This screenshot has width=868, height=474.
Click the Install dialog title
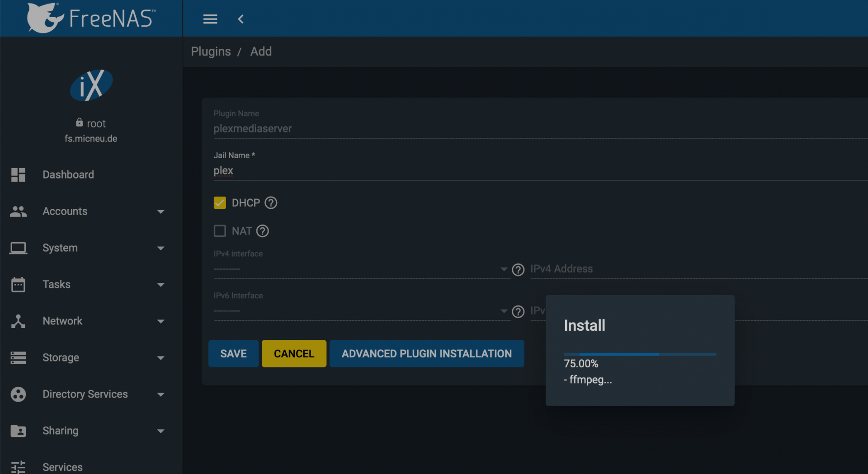(x=585, y=325)
